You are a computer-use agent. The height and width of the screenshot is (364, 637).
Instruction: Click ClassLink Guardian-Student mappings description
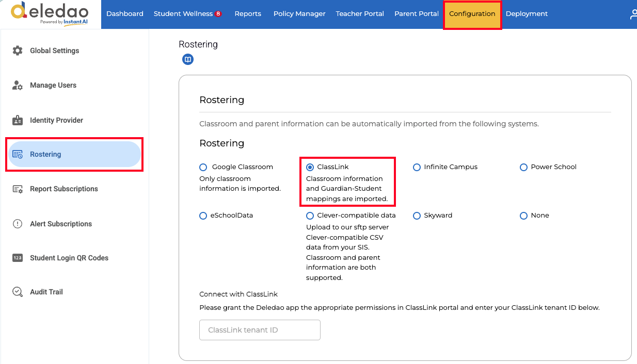[x=347, y=189]
